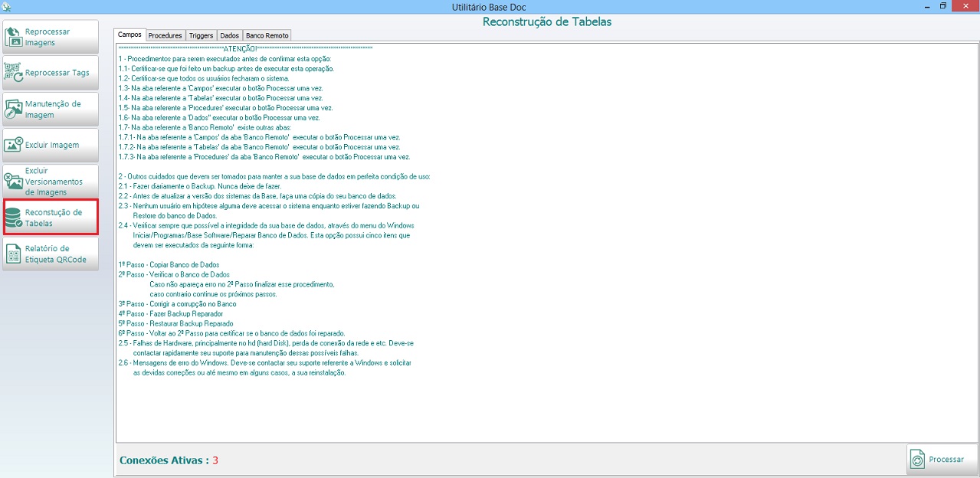Select the Reprocessar Tags QR icon
The width and height of the screenshot is (980, 478).
pos(14,73)
